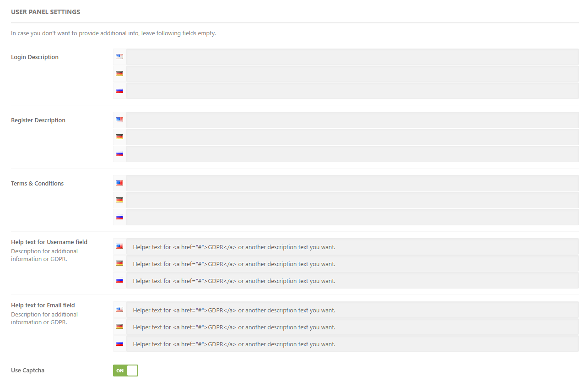Click the 'Login Description' label
Viewport: 588px width, 387px height.
coord(35,57)
